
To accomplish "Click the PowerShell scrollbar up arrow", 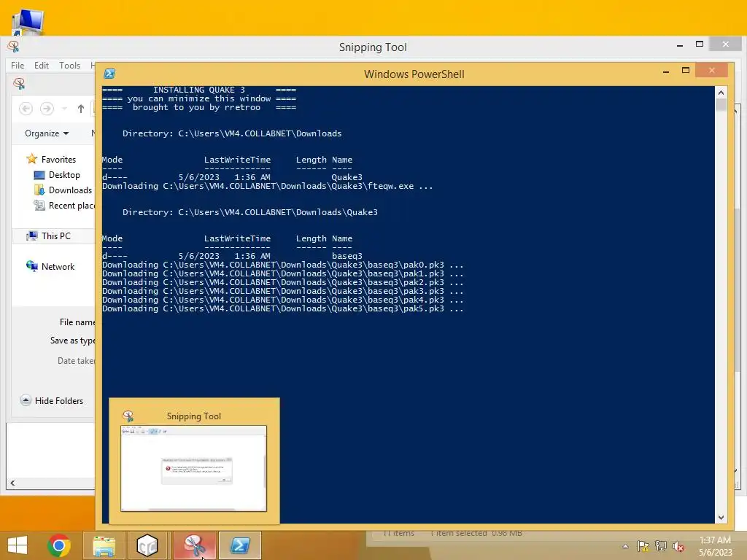I will 721,93.
